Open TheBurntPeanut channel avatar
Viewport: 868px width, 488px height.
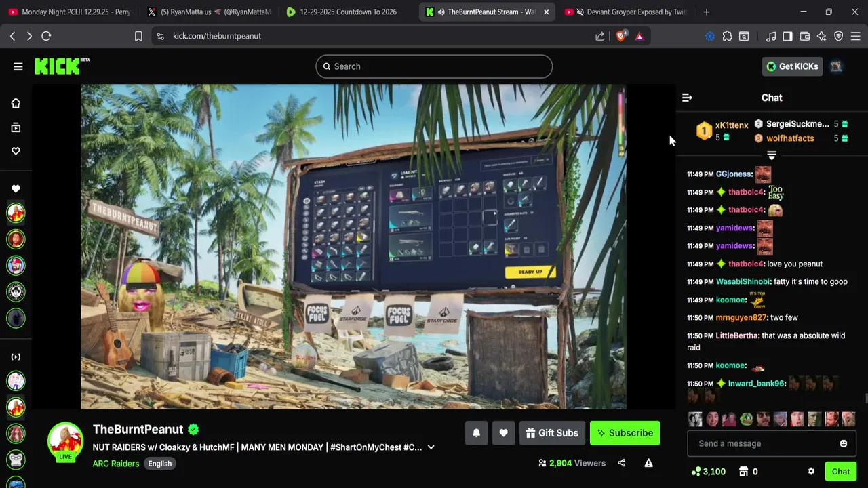(x=65, y=441)
